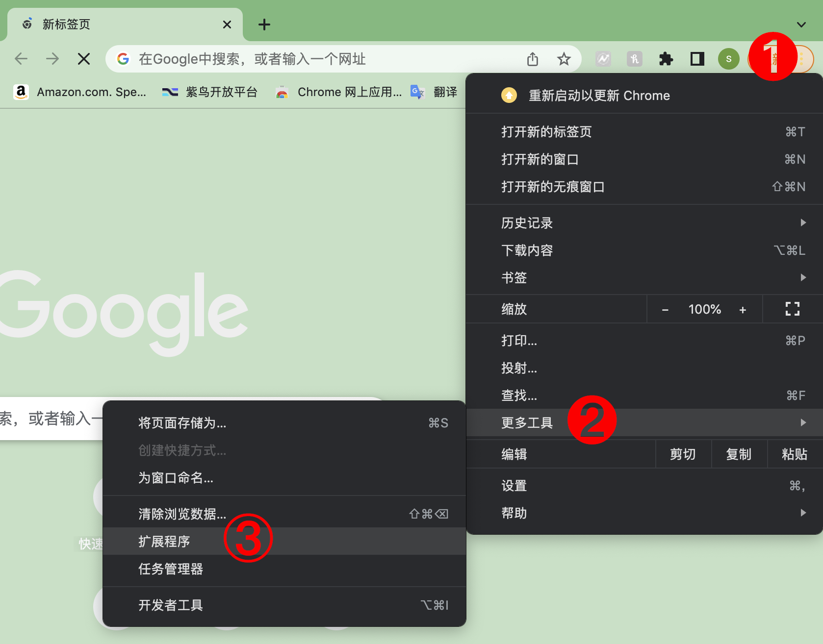Choose 清除浏览数据 menu item
The width and height of the screenshot is (823, 644).
[182, 514]
